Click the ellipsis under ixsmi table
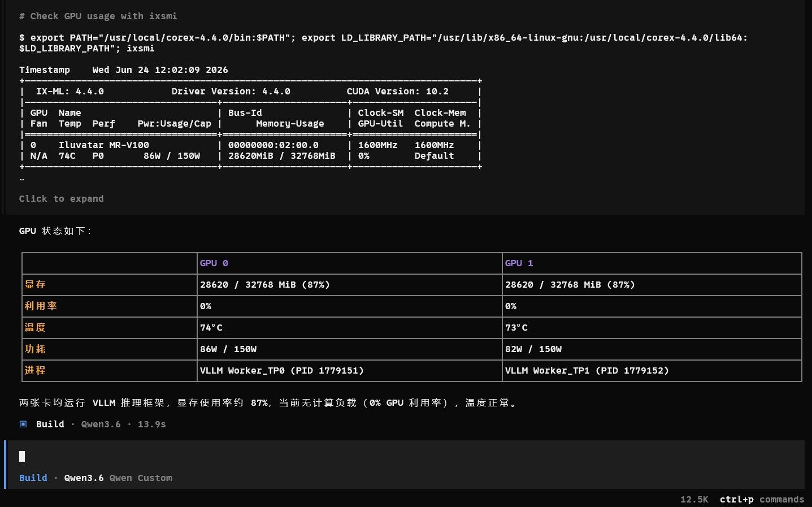This screenshot has height=507, width=812. click(x=22, y=179)
